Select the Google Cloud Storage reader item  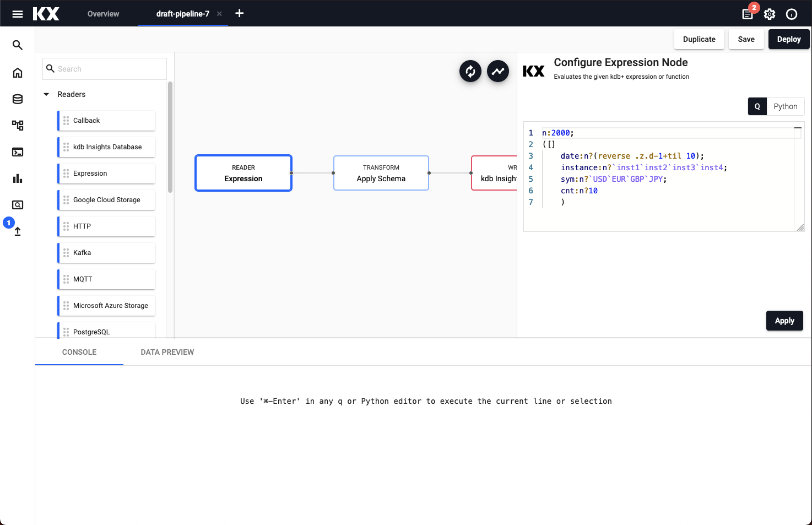point(106,200)
